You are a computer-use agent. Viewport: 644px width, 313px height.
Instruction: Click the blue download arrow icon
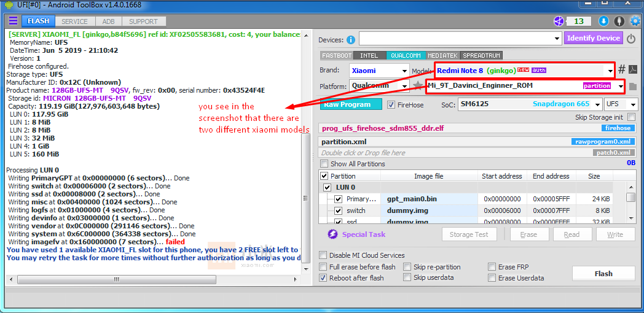(603, 21)
